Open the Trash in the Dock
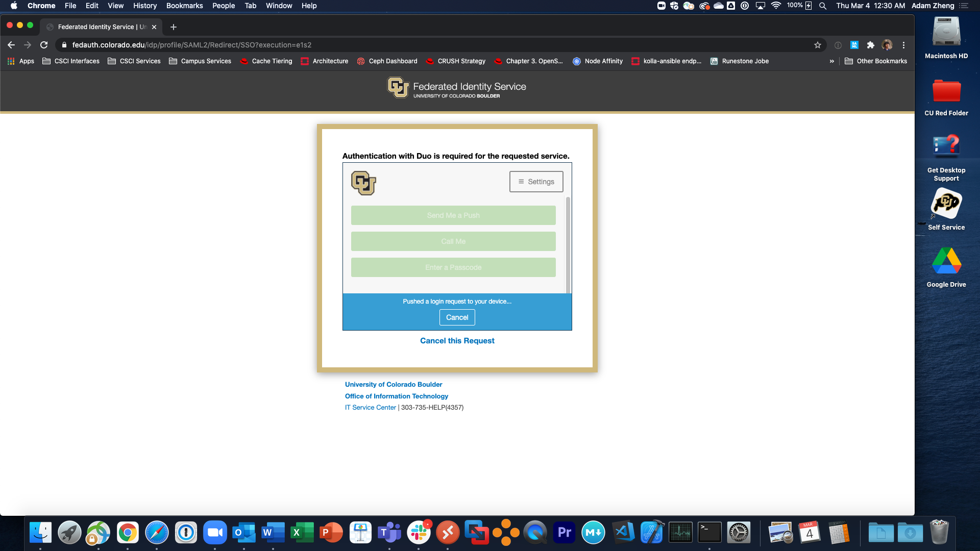This screenshot has width=980, height=551. (939, 533)
